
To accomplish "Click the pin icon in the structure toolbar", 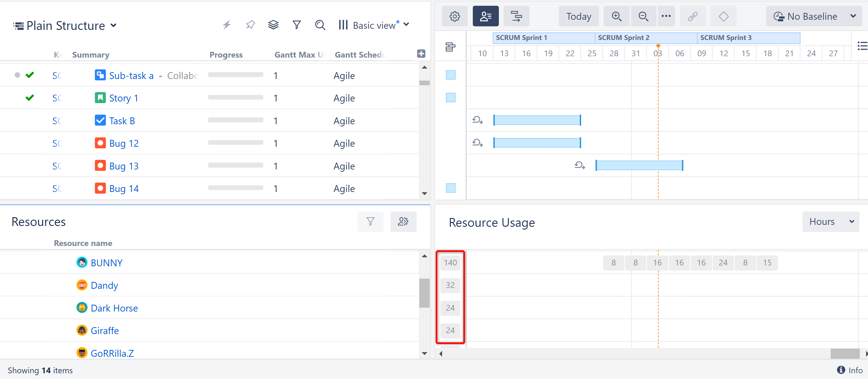I will coord(250,25).
